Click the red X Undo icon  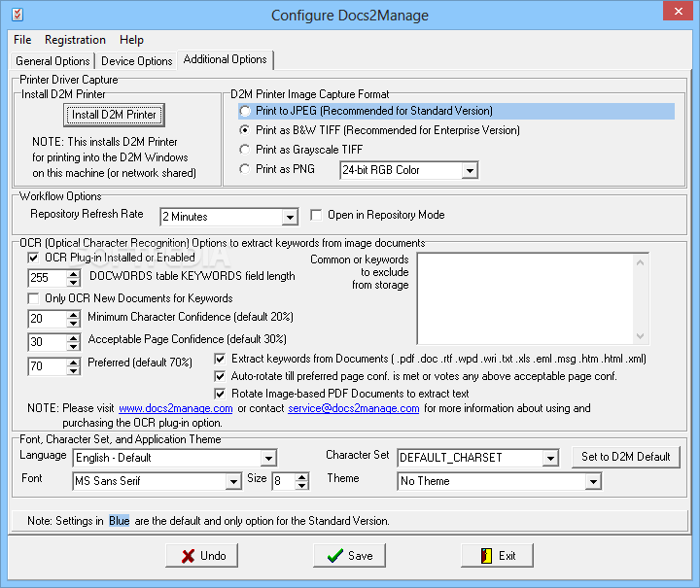coord(188,556)
